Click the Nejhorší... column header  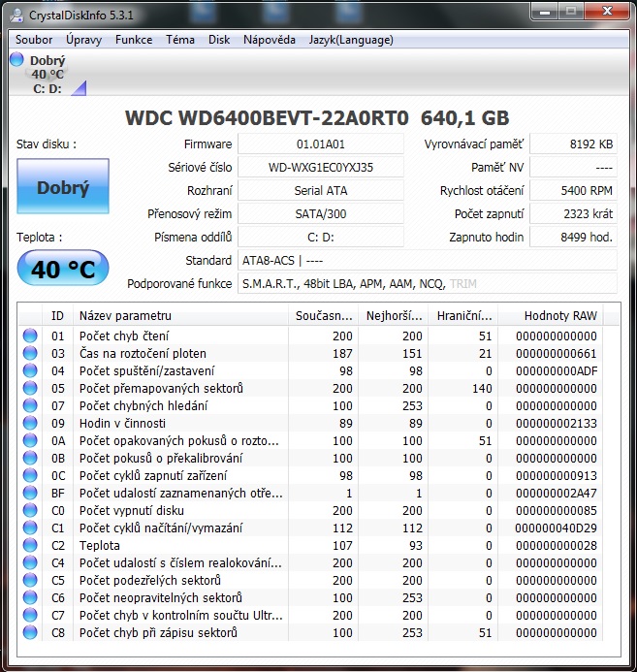(394, 316)
